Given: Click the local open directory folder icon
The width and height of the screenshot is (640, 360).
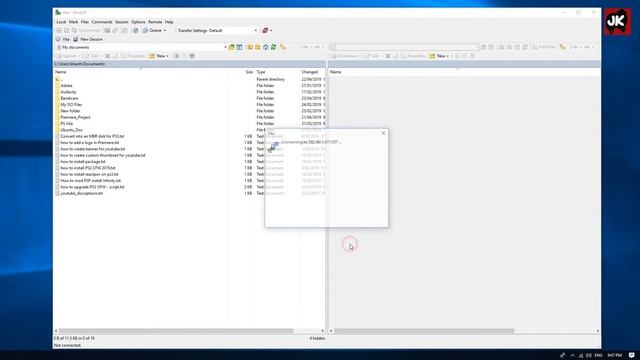Looking at the screenshot, I should (231, 47).
